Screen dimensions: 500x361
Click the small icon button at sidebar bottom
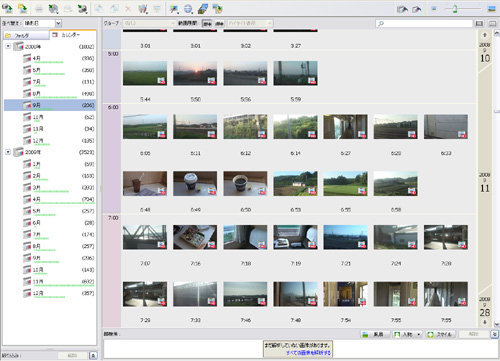(93, 356)
